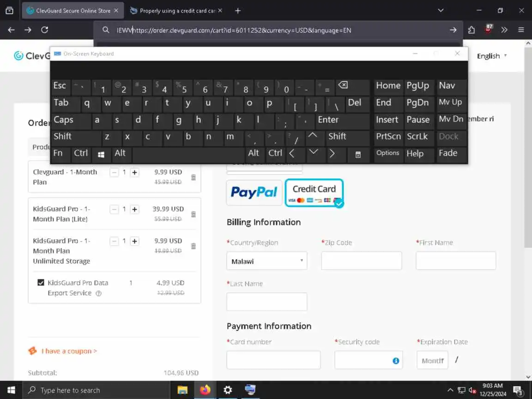Viewport: 532px width, 399px height.
Task: Toggle the left Shift key on keyboard
Action: coord(76,137)
